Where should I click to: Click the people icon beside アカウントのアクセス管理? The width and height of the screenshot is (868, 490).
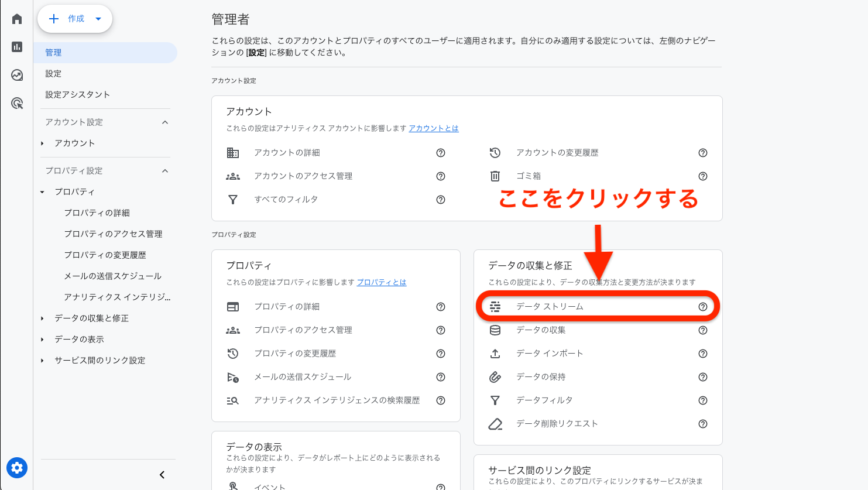[233, 176]
